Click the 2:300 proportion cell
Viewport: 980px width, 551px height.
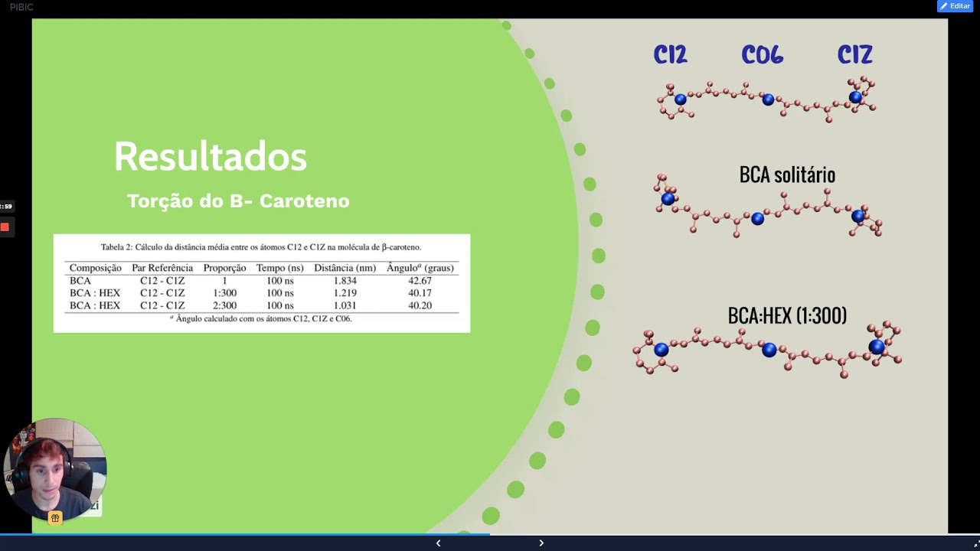(x=224, y=305)
